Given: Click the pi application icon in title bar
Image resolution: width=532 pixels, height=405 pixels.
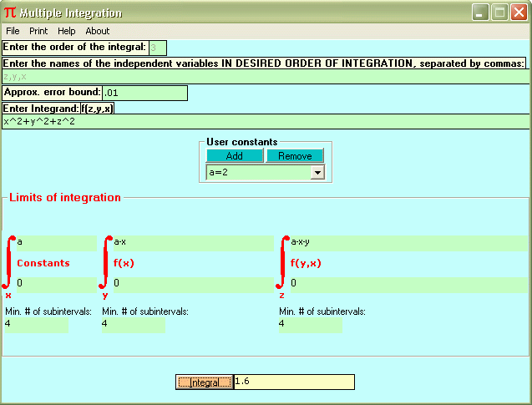Looking at the screenshot, I should (10, 13).
